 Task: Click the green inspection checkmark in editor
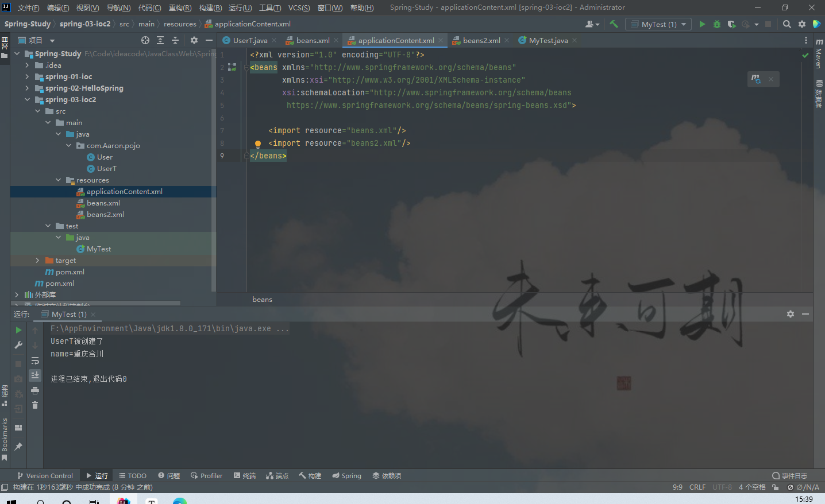[805, 55]
